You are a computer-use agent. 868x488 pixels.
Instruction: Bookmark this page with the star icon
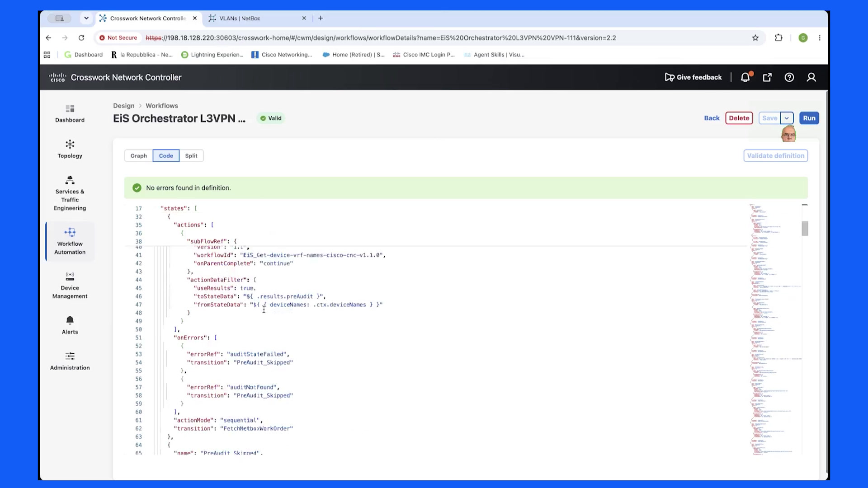click(755, 38)
